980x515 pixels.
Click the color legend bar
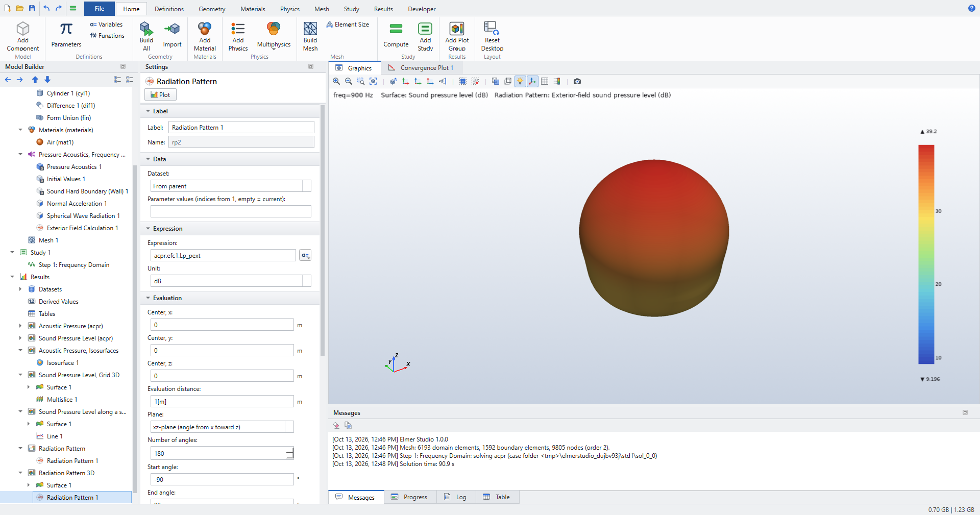926,254
